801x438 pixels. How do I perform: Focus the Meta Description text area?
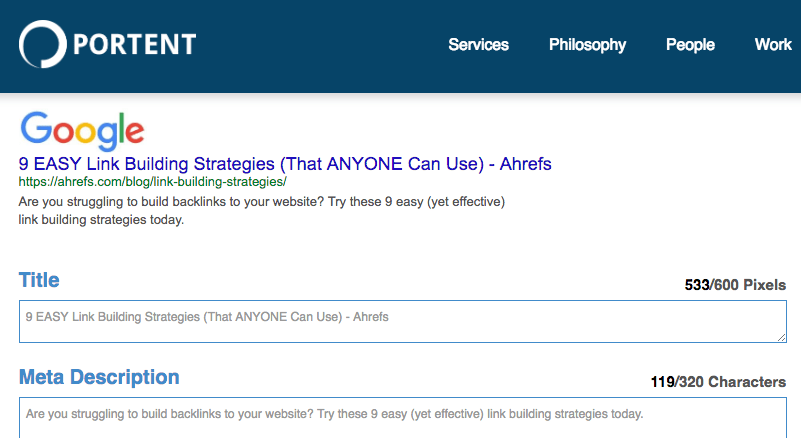point(402,419)
